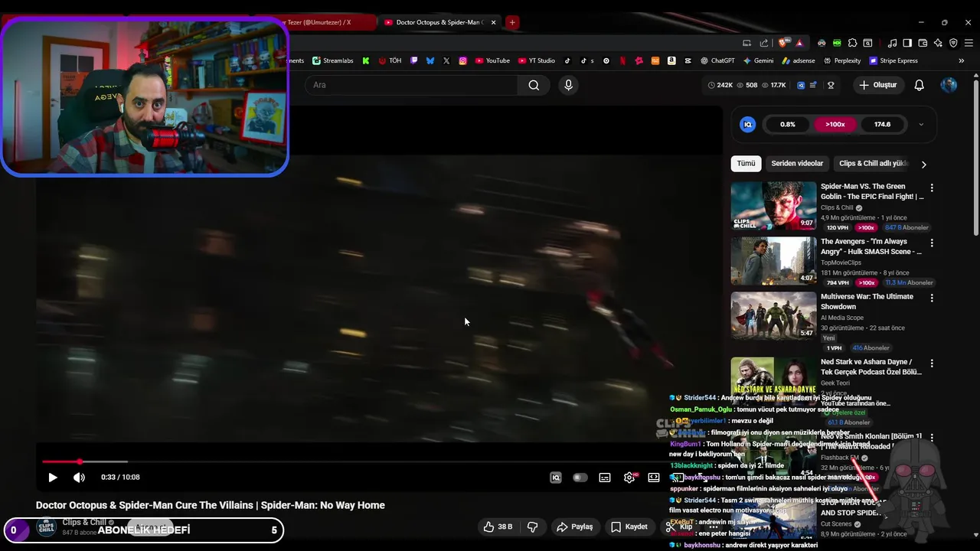Open the X bookmark
980x551 pixels.
click(x=446, y=60)
